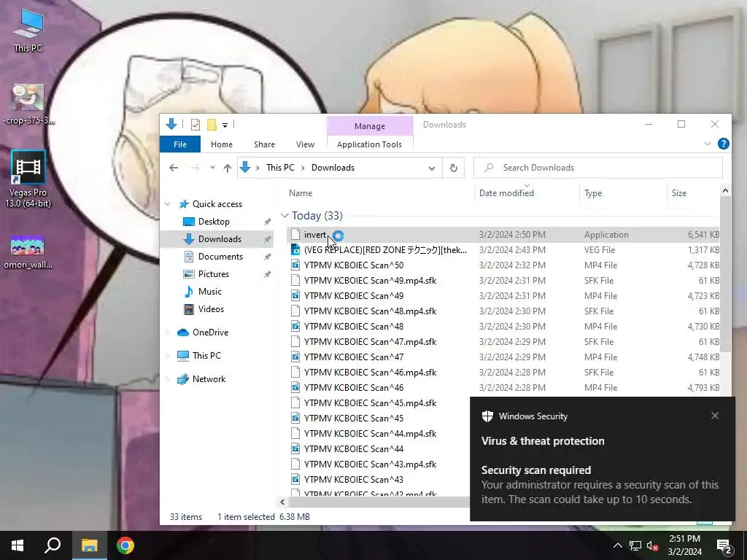Click This PC in the address path
This screenshot has width=747, height=560.
click(x=280, y=168)
